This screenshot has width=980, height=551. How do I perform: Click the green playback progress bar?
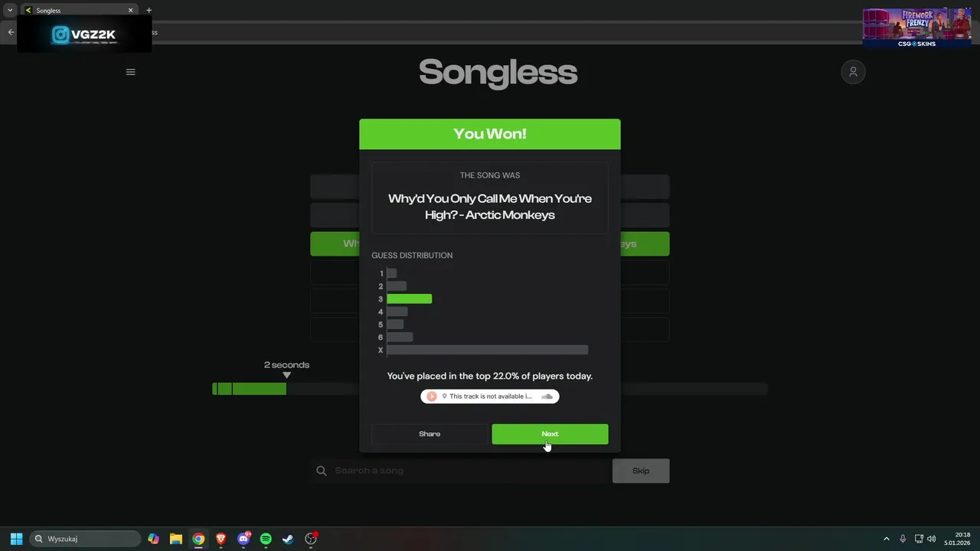249,389
